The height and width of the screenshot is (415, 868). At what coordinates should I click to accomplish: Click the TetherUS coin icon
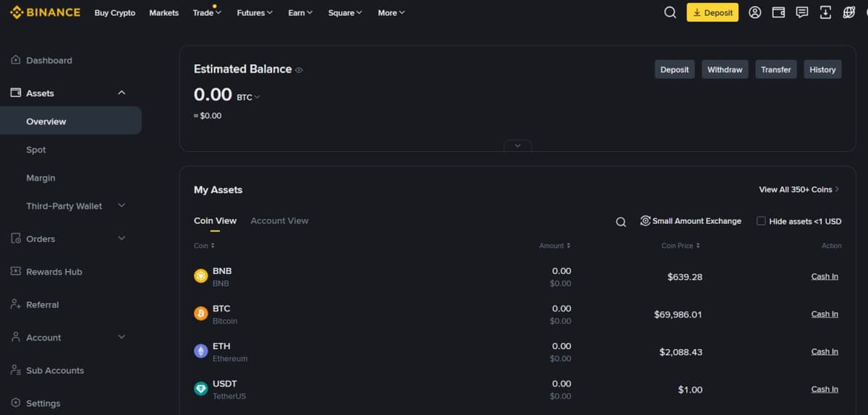click(201, 389)
